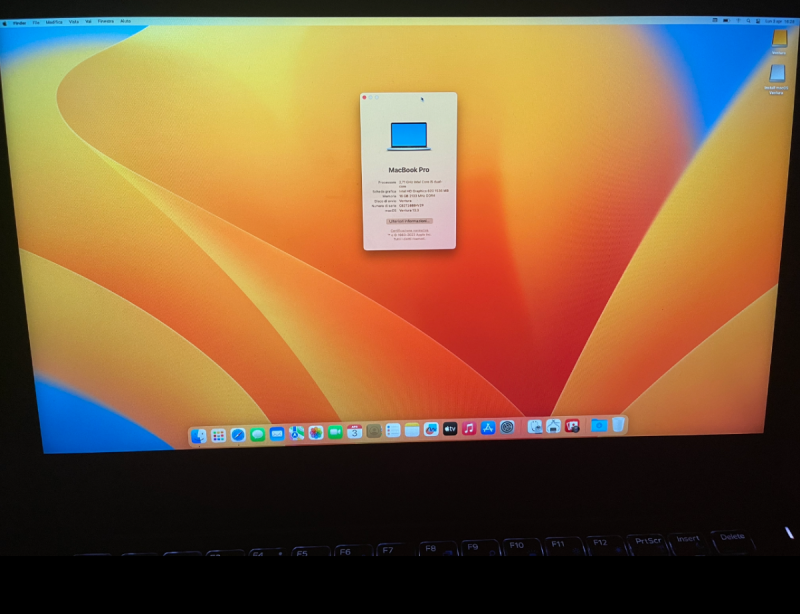The image size is (800, 614).
Task: Open the Trash in the Dock
Action: 618,424
